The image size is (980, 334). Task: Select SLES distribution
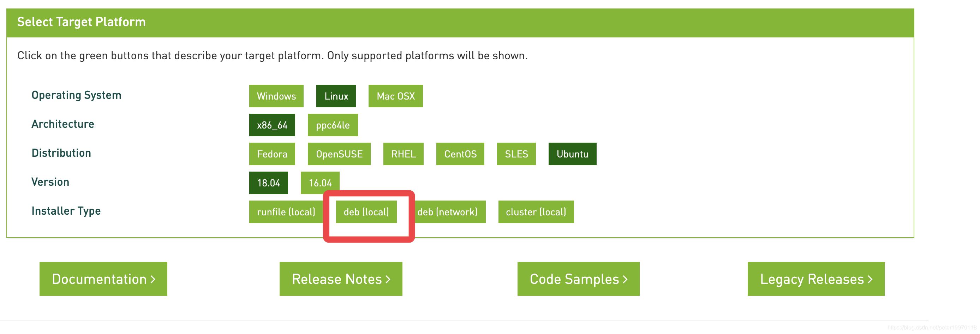[516, 154]
